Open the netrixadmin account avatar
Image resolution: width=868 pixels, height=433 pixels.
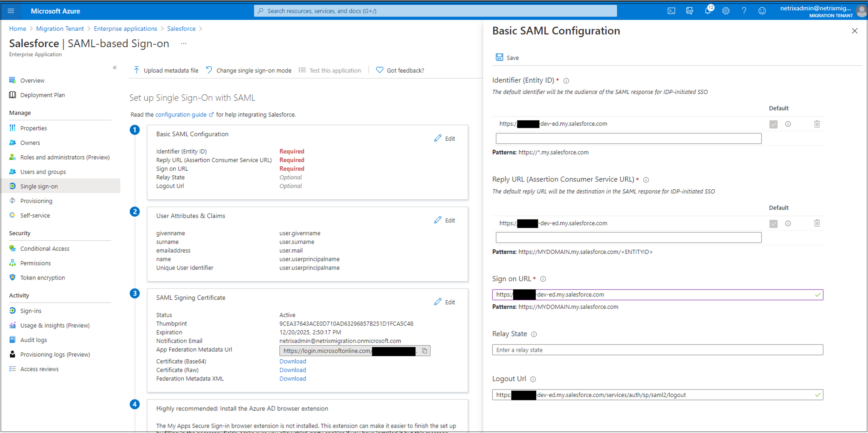coord(861,11)
